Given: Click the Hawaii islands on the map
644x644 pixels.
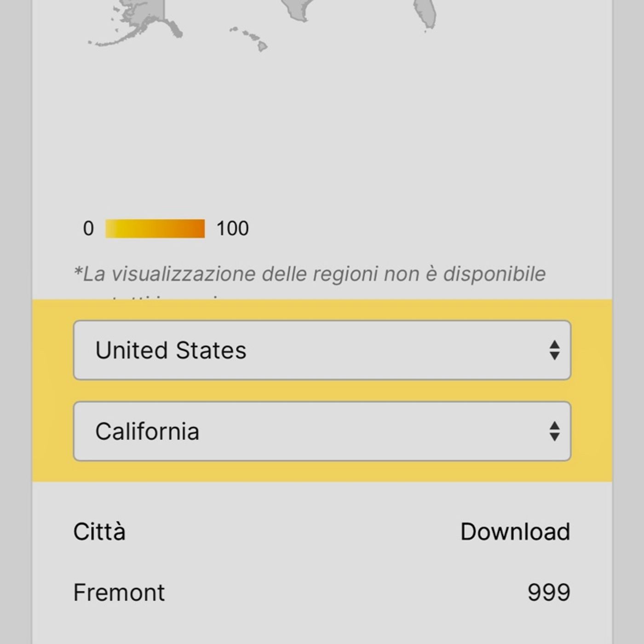Looking at the screenshot, I should pyautogui.click(x=251, y=38).
